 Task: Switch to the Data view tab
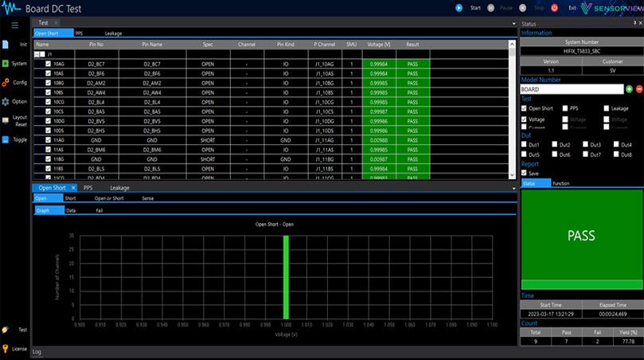(x=71, y=210)
